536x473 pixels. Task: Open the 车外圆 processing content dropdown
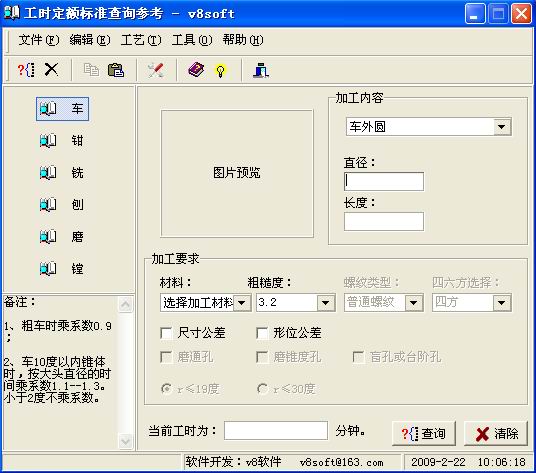501,127
